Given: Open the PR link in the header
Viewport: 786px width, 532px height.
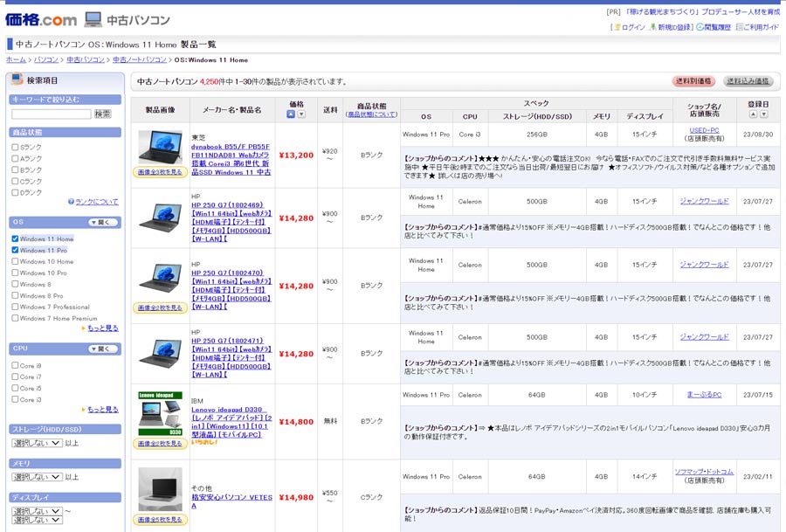Looking at the screenshot, I should pos(702,11).
